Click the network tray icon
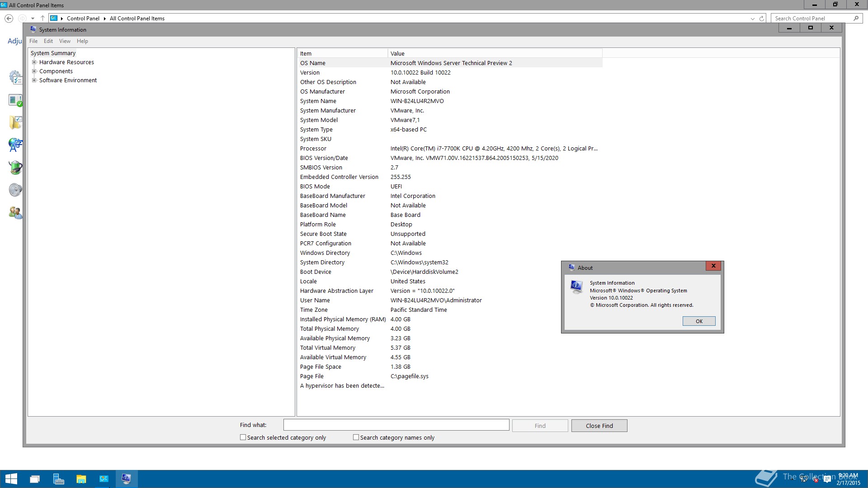Screen dimensions: 868x488 click(804, 479)
